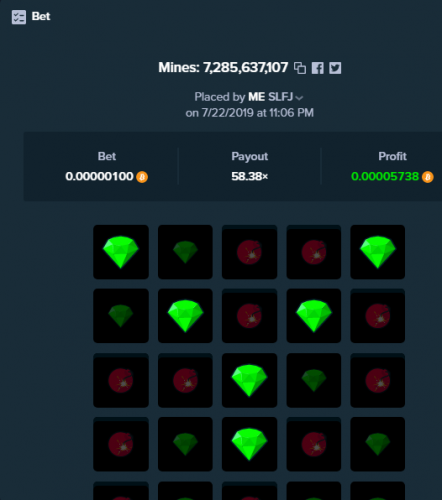
Task: Select the bright gem in the first row's last tile
Action: point(378,252)
